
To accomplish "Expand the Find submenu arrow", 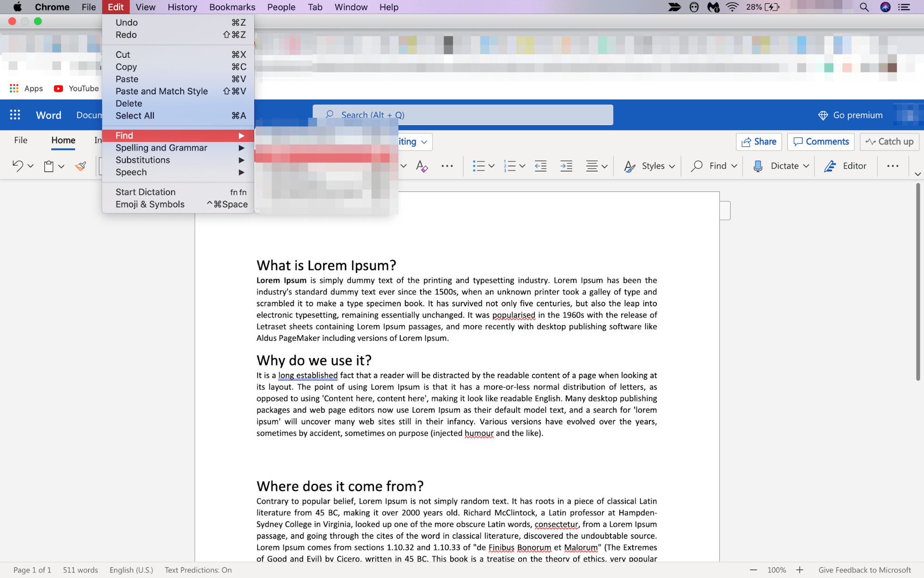I will [242, 135].
